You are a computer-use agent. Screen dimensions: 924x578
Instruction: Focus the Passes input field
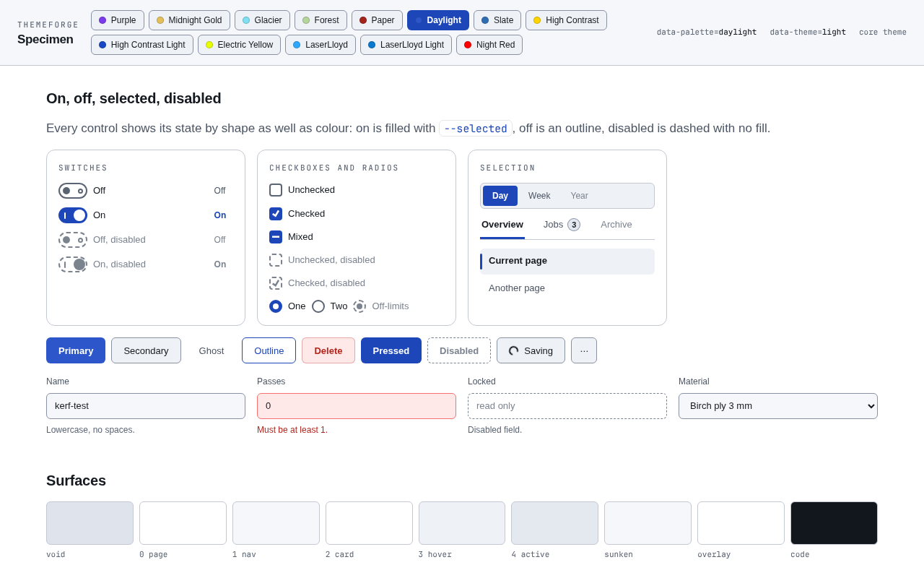[x=357, y=406]
